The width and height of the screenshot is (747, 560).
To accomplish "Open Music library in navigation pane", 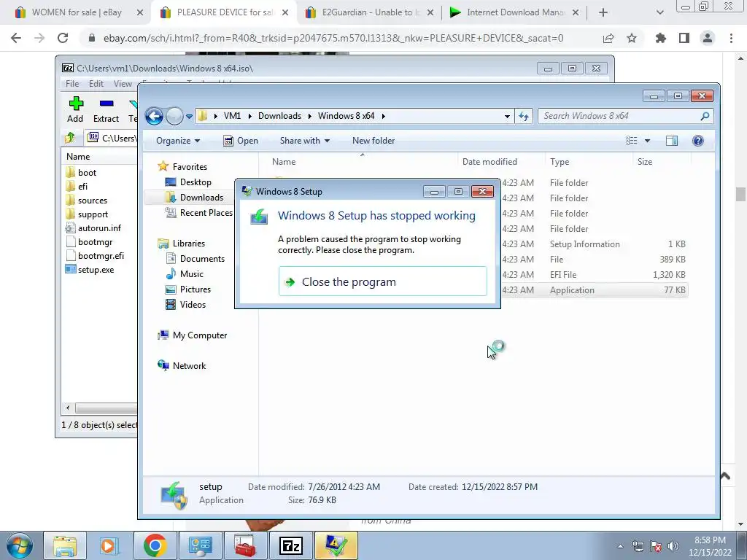I will [x=185, y=274].
